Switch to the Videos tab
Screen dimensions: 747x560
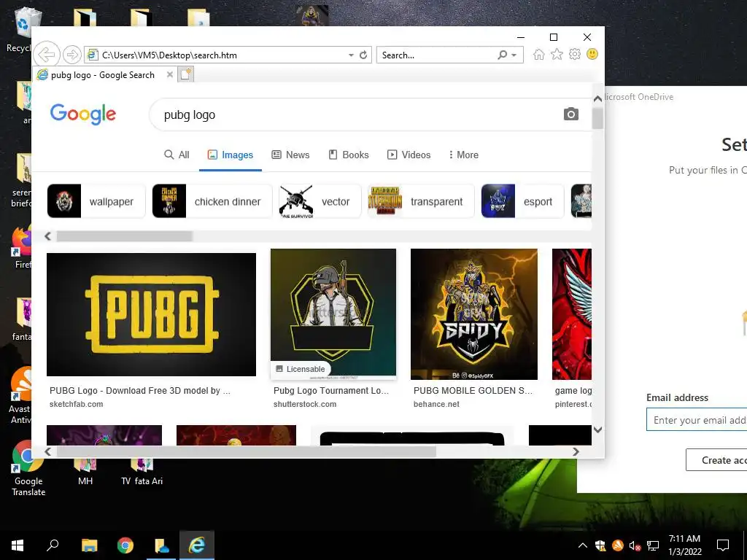[x=409, y=155]
